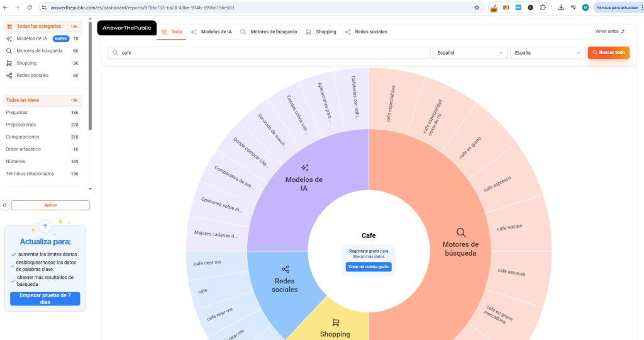
Task: Switch to the Shopping tab
Action: (321, 31)
